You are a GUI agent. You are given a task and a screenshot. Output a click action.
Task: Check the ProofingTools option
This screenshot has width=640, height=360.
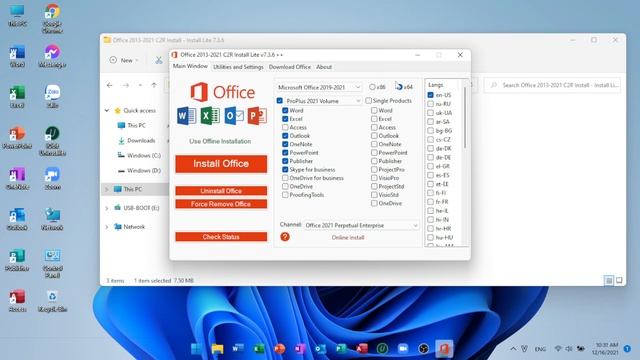tap(285, 195)
